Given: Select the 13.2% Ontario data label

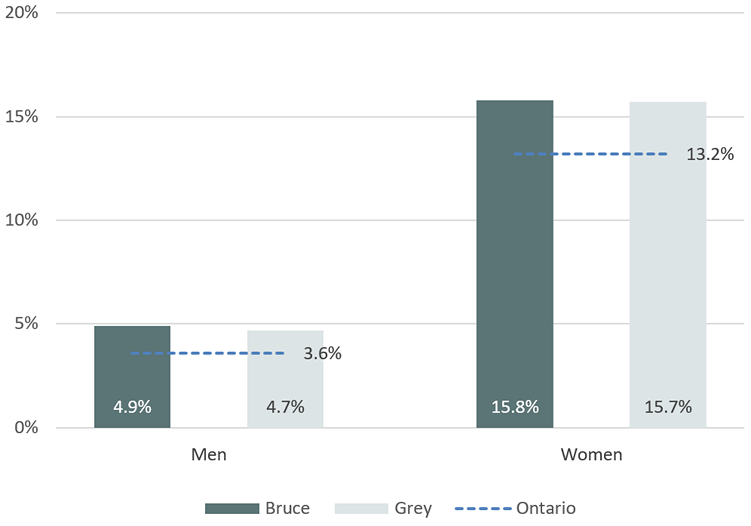Looking at the screenshot, I should [x=710, y=154].
